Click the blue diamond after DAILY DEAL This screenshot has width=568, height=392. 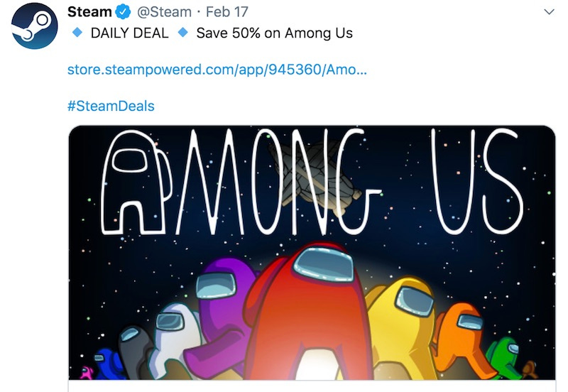coord(183,33)
